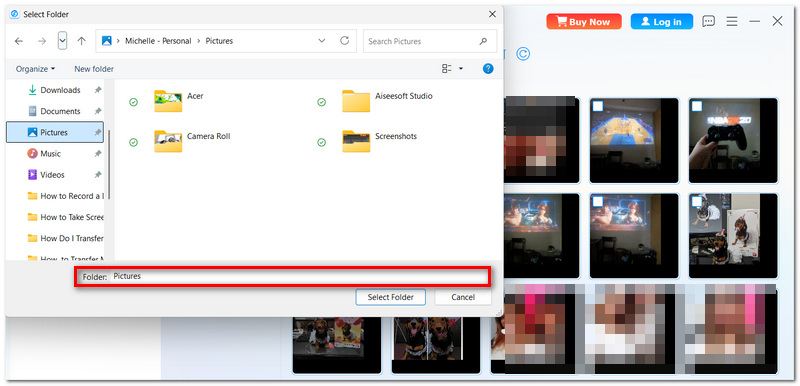Select Pictures in the navigation pane
The width and height of the screenshot is (800, 386).
(55, 133)
